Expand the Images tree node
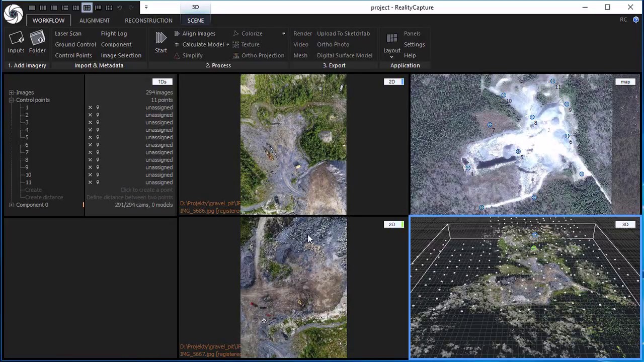This screenshot has width=644, height=362. tap(11, 93)
